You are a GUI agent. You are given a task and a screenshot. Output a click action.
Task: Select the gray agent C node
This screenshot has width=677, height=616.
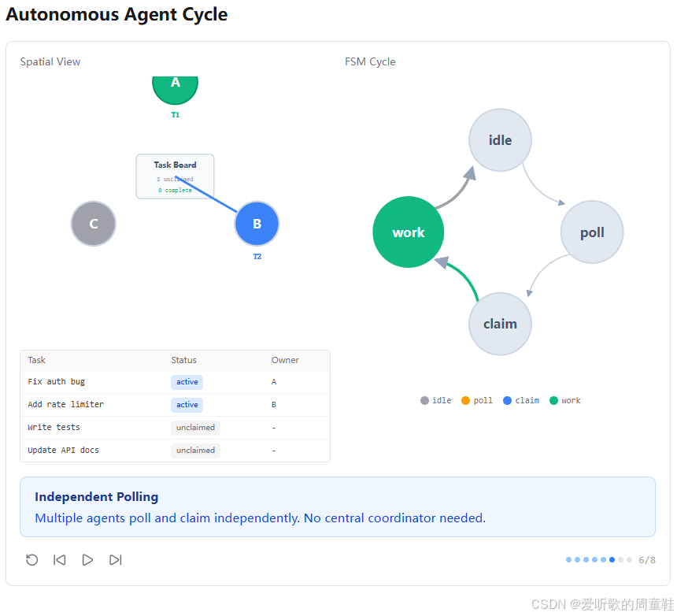(x=93, y=224)
